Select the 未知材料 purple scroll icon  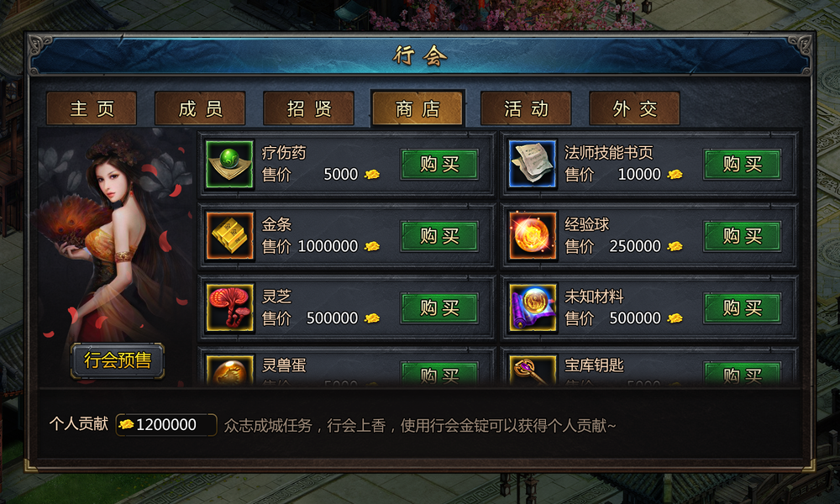pyautogui.click(x=533, y=307)
